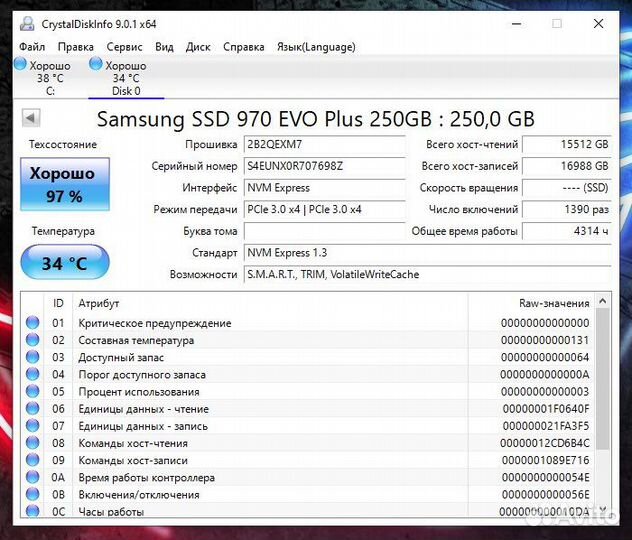Select the Порог доступного запаса row
Viewport: 632px width, 540px height.
(308, 374)
